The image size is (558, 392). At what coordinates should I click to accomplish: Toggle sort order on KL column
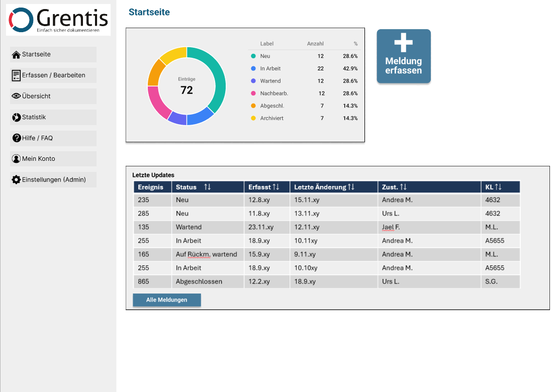pos(498,187)
